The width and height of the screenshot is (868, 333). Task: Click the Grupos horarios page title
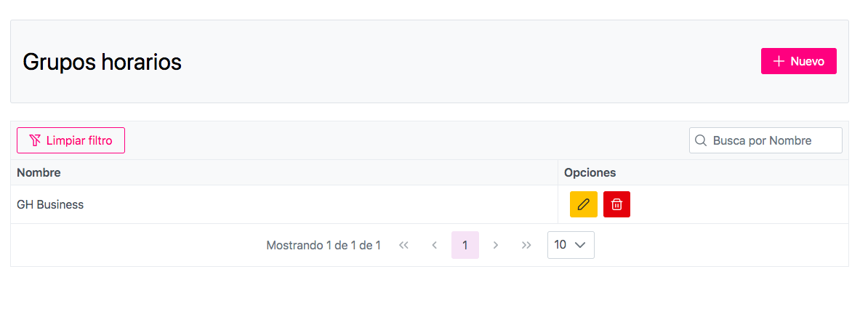[x=102, y=62]
